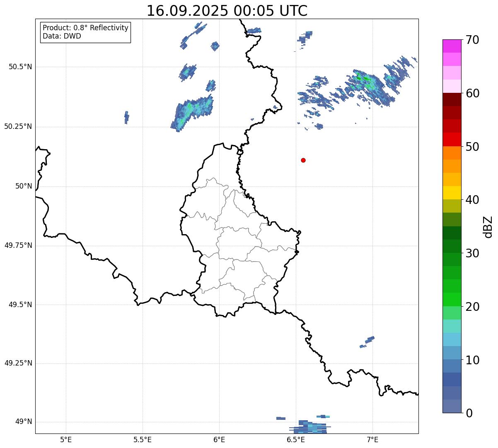The image size is (498, 448).
Task: Click the colorbar tick label 0
Action: (469, 413)
